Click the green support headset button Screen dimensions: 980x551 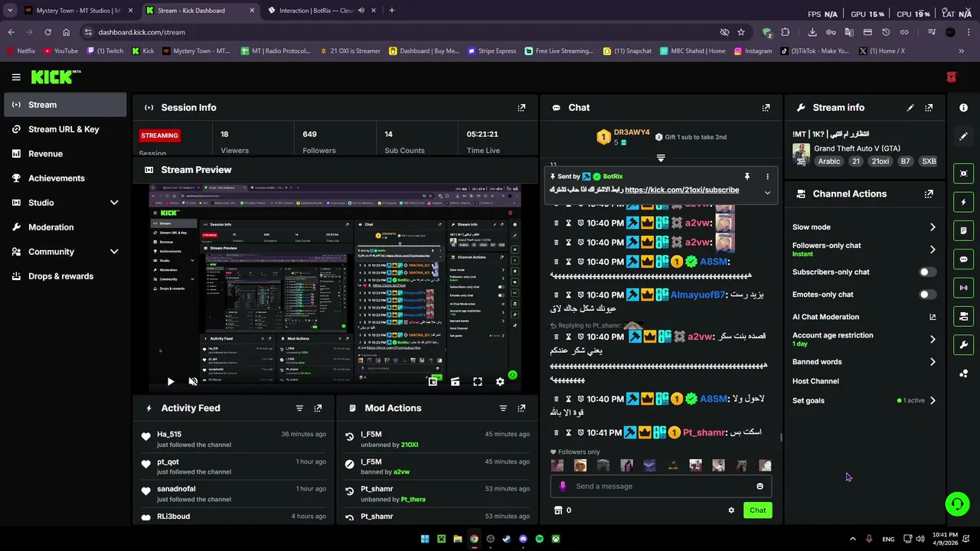tap(957, 504)
